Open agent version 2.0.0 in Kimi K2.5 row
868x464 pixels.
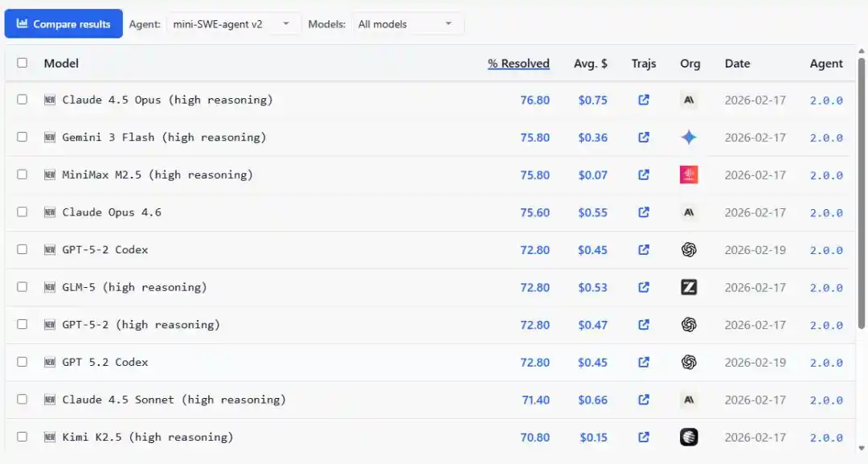826,437
